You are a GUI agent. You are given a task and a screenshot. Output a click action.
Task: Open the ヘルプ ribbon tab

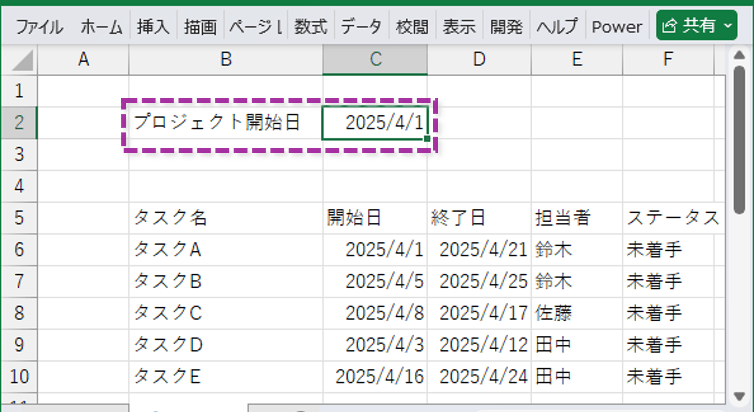click(557, 26)
